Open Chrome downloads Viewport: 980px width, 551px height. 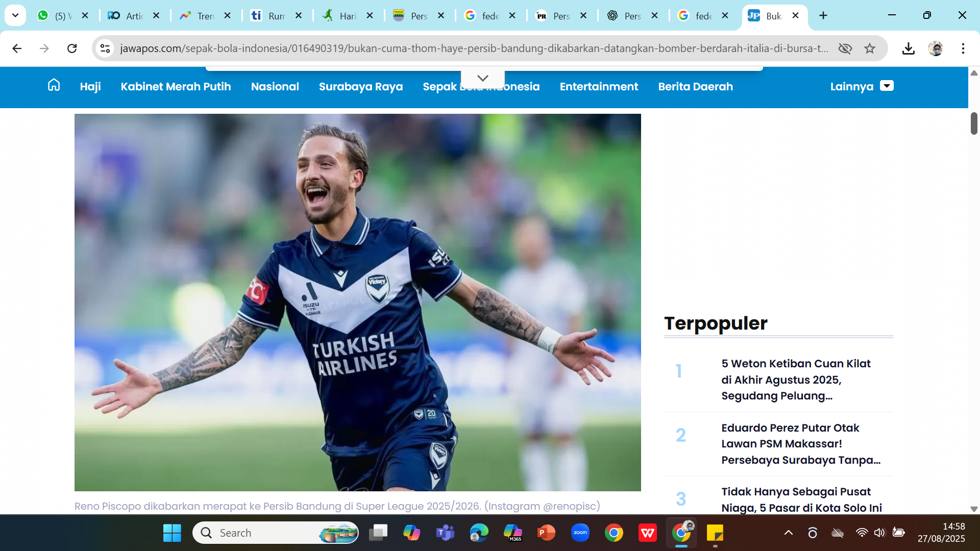pyautogui.click(x=908, y=48)
